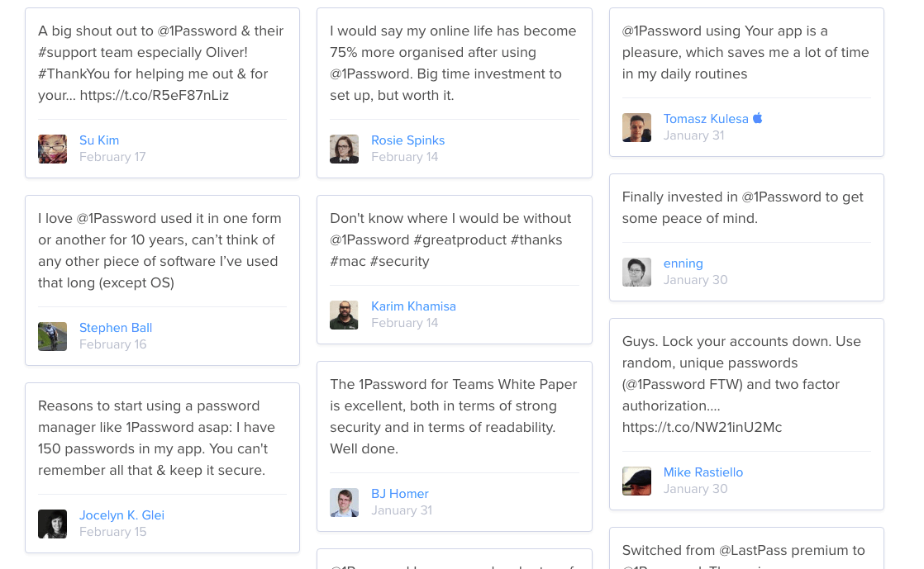Click Karim Khamisa's profile photo
Viewport: 924px width, 569px height.
pyautogui.click(x=344, y=315)
